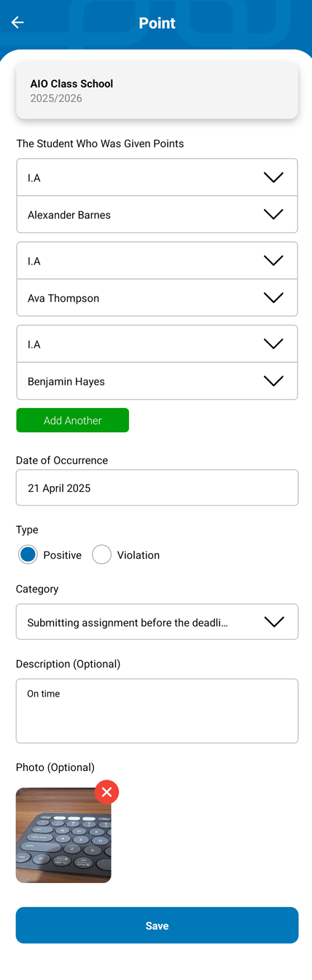Open the keyboard photo thumbnail
Screen dimensions: 312x980
[63, 835]
